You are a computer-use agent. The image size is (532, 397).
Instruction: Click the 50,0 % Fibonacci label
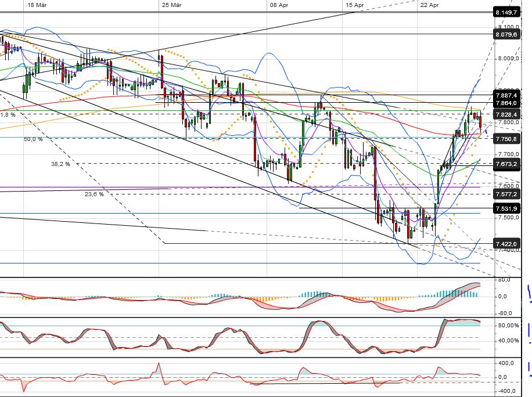pyautogui.click(x=33, y=139)
